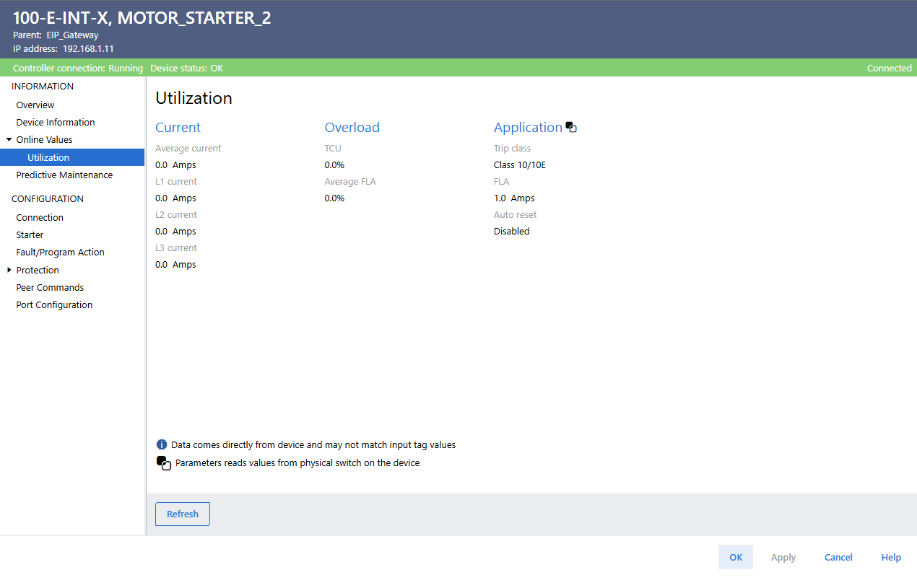Open the Starter configuration page
This screenshot has height=588, width=917.
click(30, 234)
